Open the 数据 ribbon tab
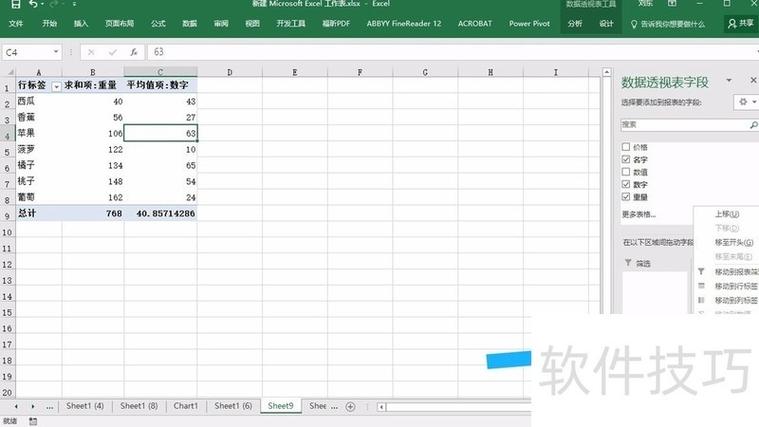The image size is (759, 427). [x=189, y=23]
